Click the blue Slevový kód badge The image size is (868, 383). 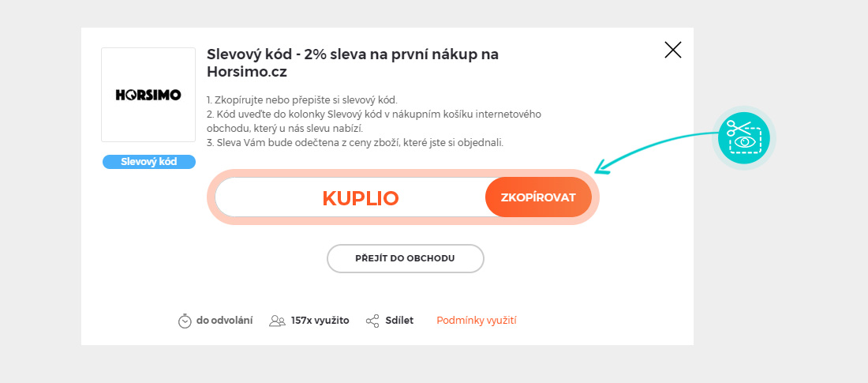coord(148,162)
